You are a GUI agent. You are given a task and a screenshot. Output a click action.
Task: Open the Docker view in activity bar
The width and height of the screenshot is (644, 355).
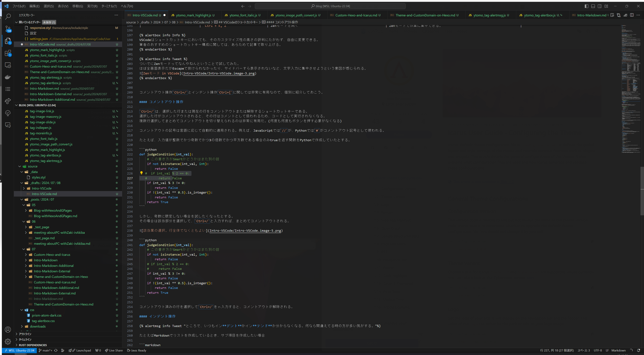pos(8,77)
